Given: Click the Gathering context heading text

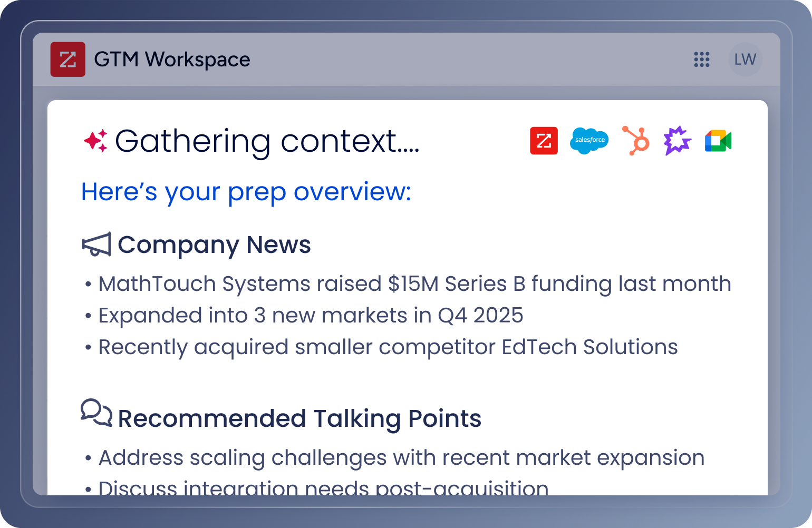Looking at the screenshot, I should [267, 141].
